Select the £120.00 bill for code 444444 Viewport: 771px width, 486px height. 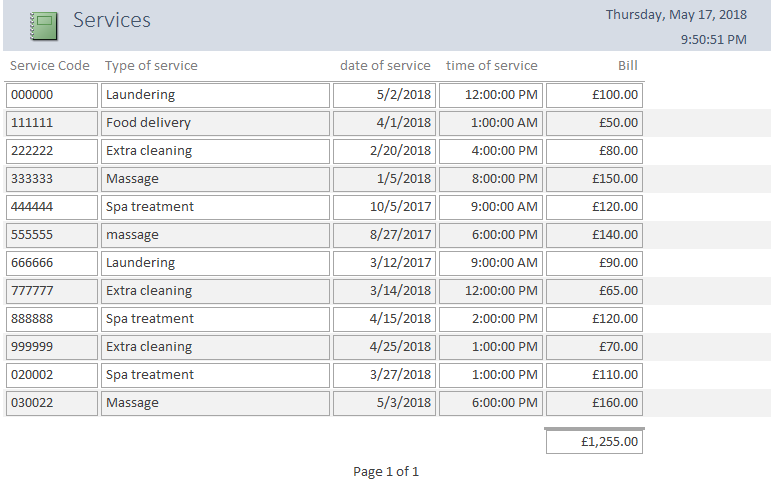click(x=594, y=207)
